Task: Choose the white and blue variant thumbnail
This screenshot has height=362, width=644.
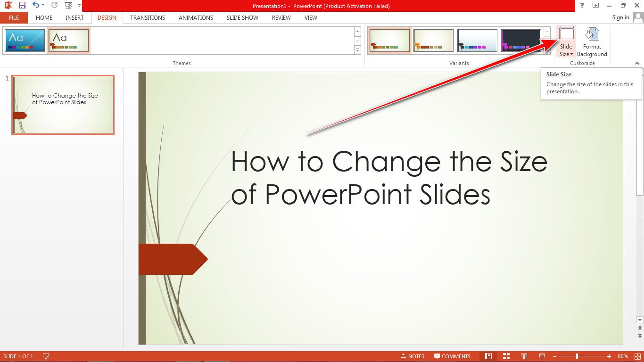Action: pyautogui.click(x=477, y=41)
